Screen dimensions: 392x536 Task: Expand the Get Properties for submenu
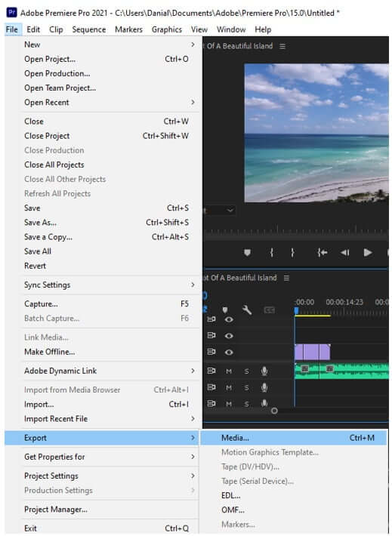point(193,457)
